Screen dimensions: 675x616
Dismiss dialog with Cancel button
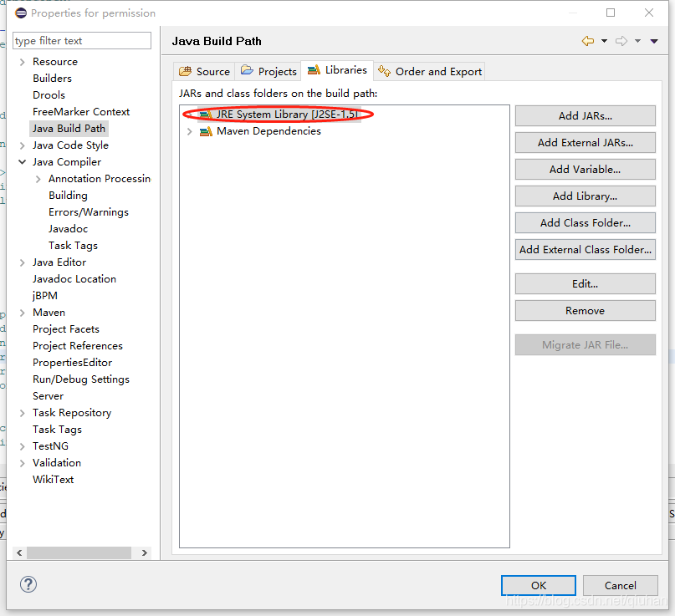pos(621,585)
